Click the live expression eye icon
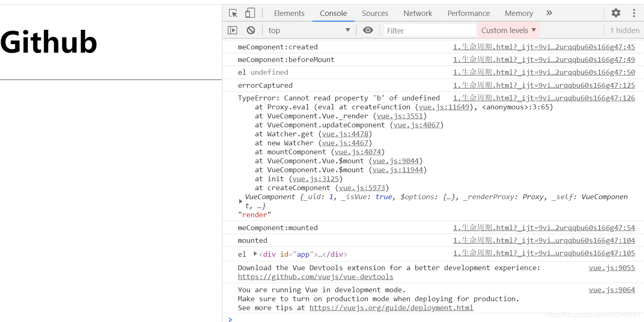Screen dimensions: 644x322 tap(368, 30)
